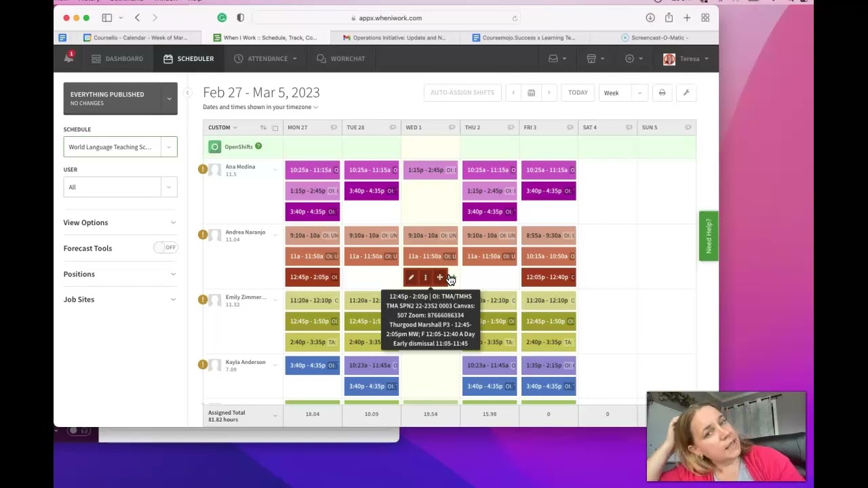The width and height of the screenshot is (868, 488).
Task: Open Wed 1 day comment icon
Action: [x=452, y=127]
